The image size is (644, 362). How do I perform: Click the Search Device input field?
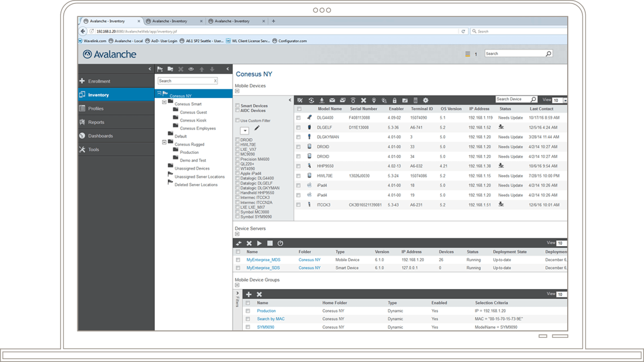[512, 100]
